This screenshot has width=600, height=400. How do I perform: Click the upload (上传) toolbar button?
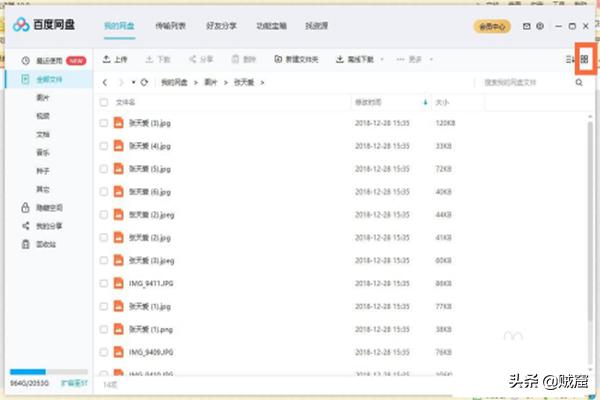115,60
